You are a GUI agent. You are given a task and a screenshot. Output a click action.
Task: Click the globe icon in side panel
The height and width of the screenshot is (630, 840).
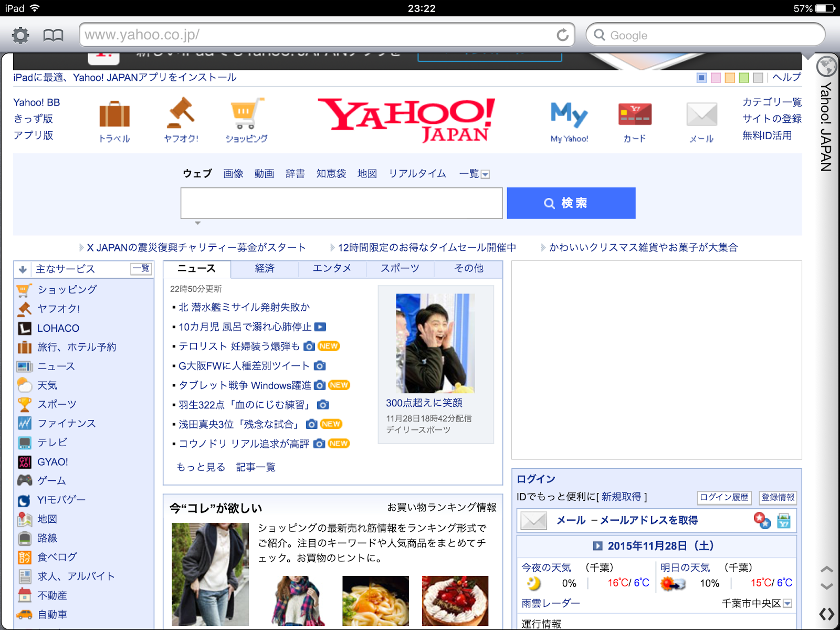[826, 66]
